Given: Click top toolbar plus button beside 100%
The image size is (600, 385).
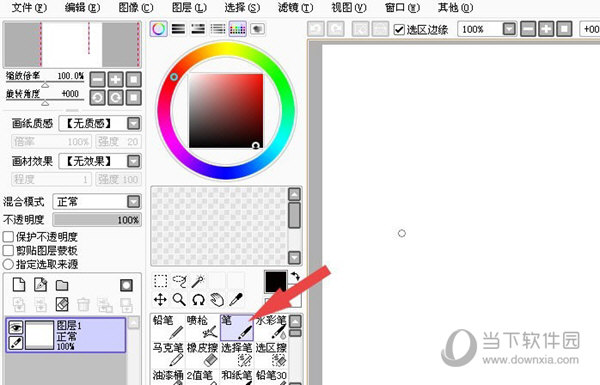Looking at the screenshot, I should (546, 29).
